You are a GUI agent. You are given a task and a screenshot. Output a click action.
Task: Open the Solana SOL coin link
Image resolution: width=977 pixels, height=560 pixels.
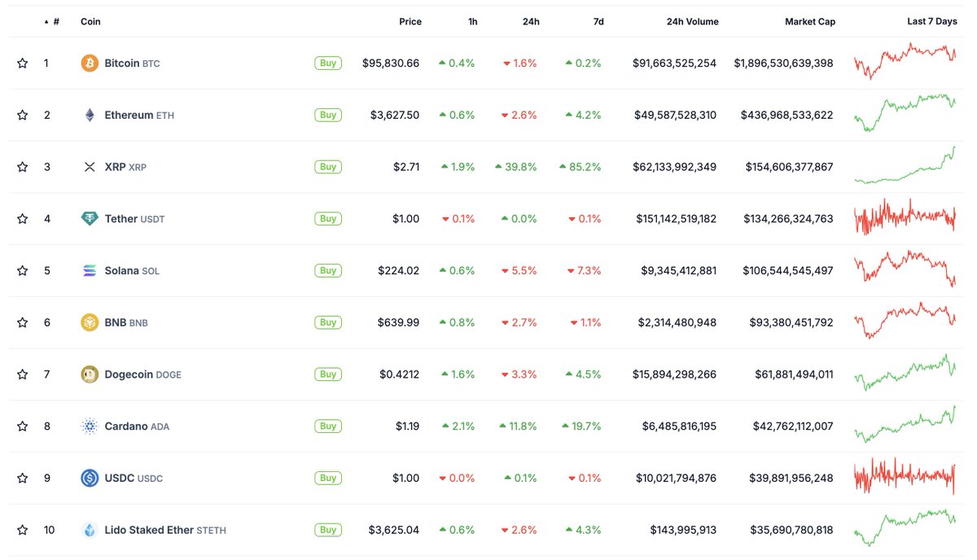coord(132,270)
